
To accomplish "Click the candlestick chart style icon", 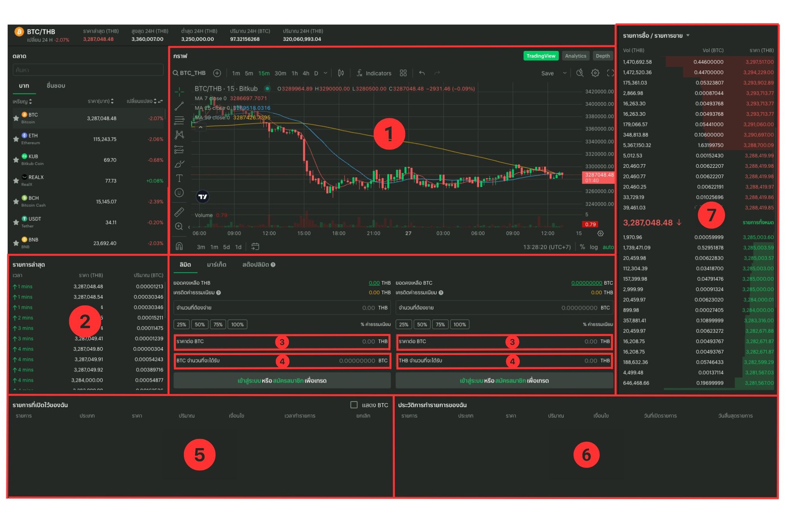I will pos(341,73).
